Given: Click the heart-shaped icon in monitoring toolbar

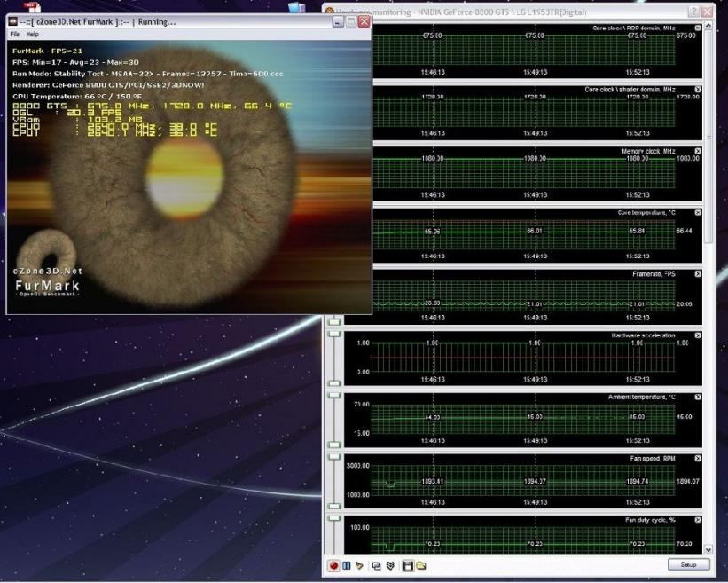Looking at the screenshot, I should coord(390,566).
